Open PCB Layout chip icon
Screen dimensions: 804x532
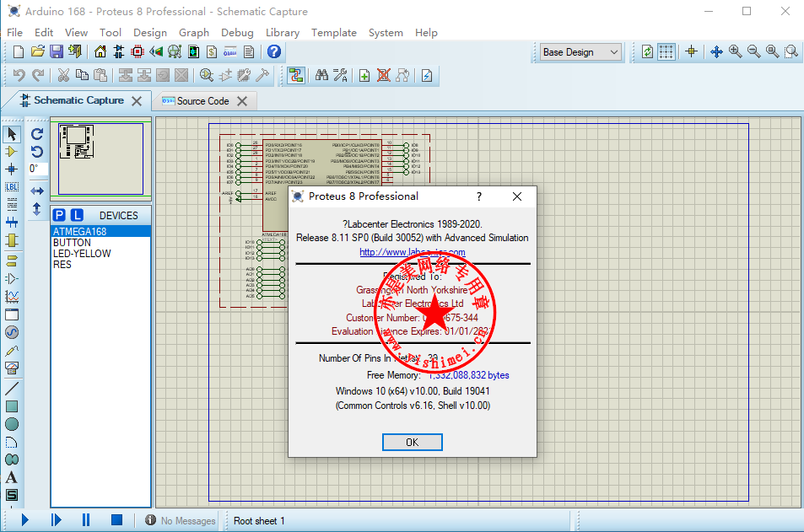point(138,51)
